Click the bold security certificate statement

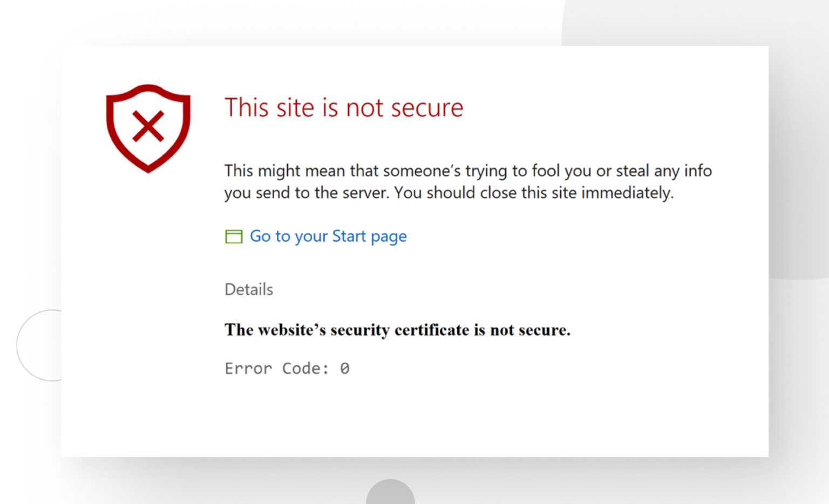(397, 330)
